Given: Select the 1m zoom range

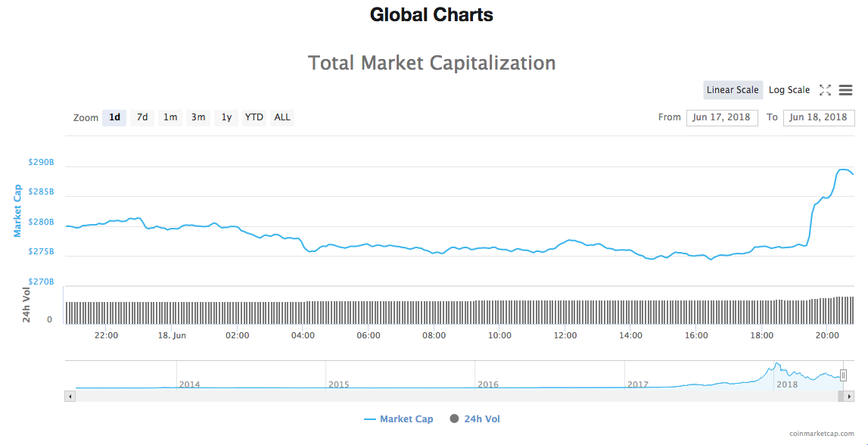Looking at the screenshot, I should point(170,117).
